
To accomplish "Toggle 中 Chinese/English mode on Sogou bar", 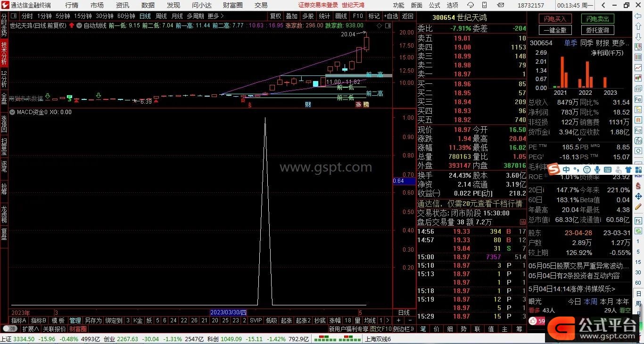I will click(566, 170).
